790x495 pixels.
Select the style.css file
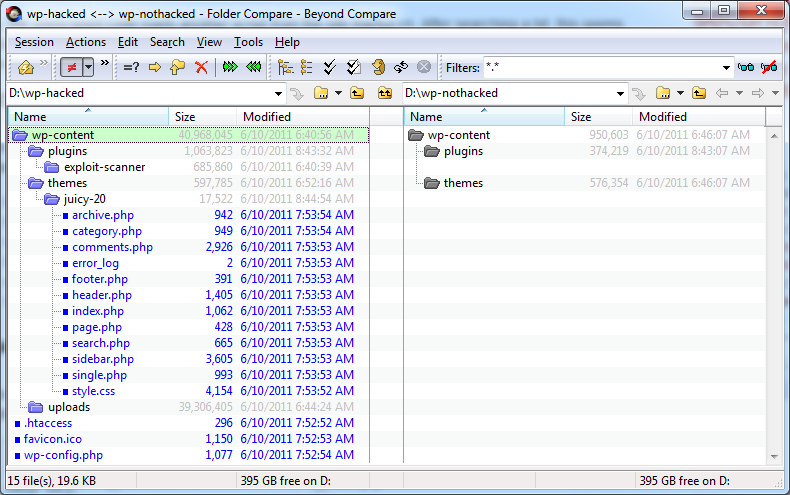[93, 391]
